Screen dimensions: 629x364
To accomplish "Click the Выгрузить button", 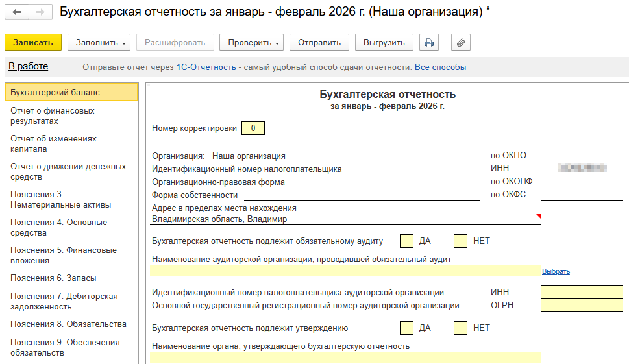I will click(384, 42).
